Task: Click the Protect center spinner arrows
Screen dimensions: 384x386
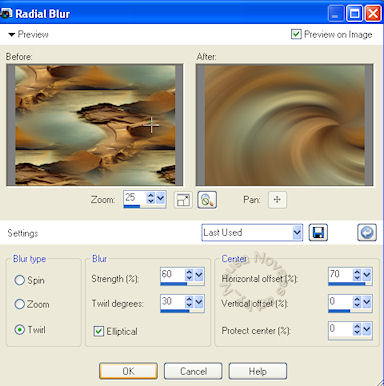Action: pos(357,329)
